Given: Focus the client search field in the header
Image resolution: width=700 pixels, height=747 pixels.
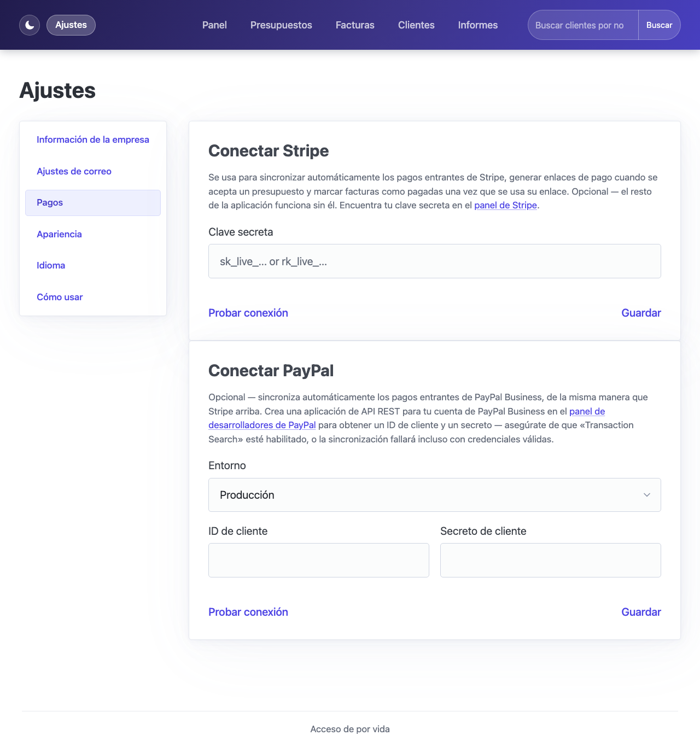Looking at the screenshot, I should tap(583, 25).
